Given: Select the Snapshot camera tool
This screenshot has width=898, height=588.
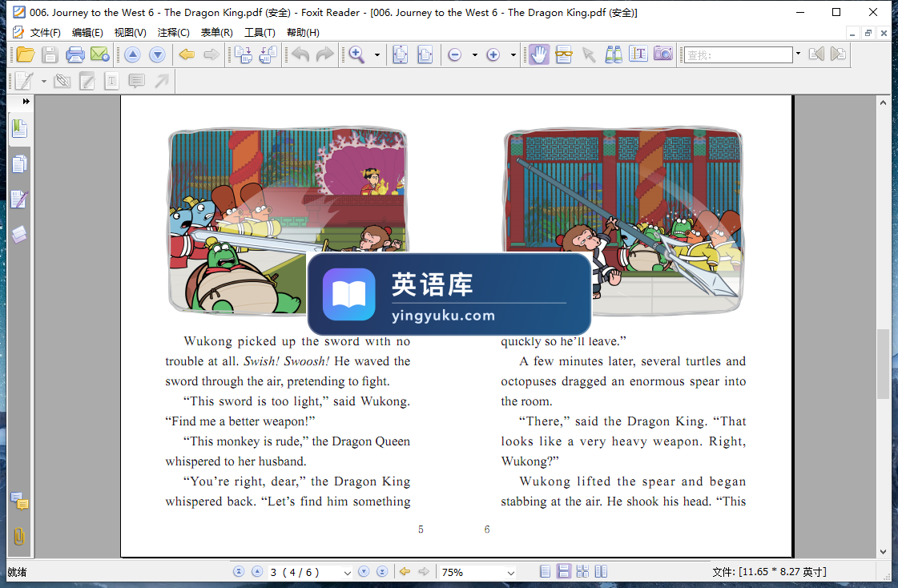Looking at the screenshot, I should [x=663, y=54].
